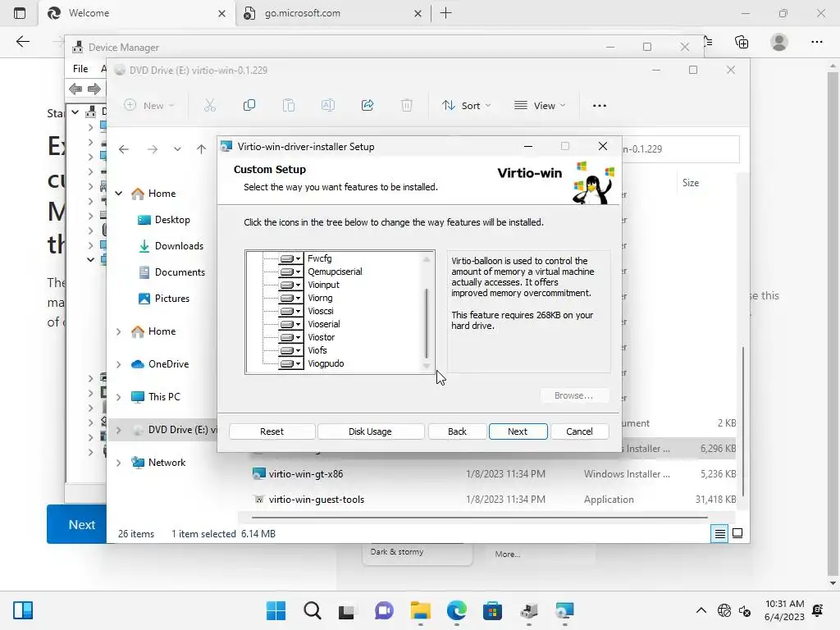Click the Back button in Virtio setup
The image size is (840, 630).
(457, 431)
